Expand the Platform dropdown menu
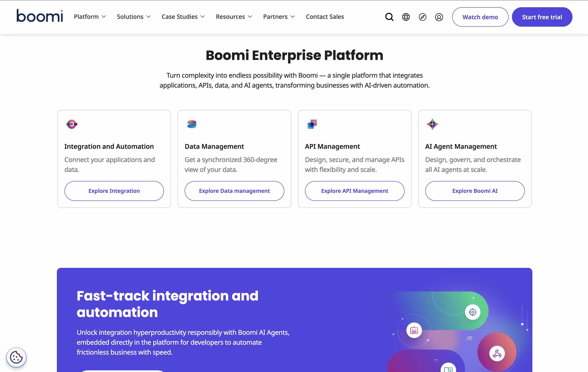This screenshot has height=372, width=588. coord(90,17)
